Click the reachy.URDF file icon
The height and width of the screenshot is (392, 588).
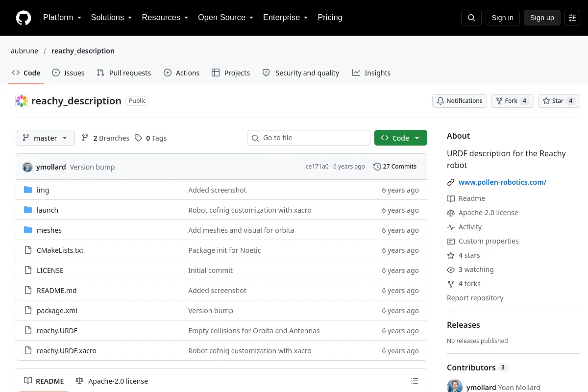click(x=28, y=330)
